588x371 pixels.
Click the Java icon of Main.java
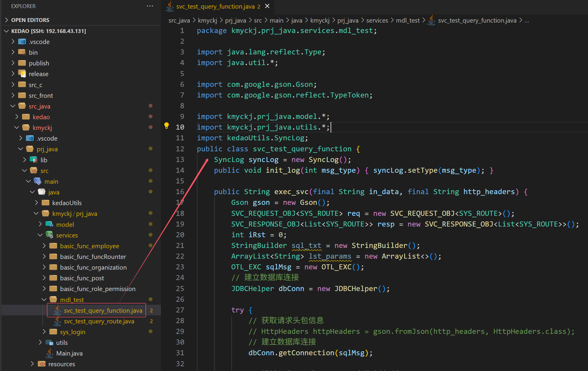[49, 353]
